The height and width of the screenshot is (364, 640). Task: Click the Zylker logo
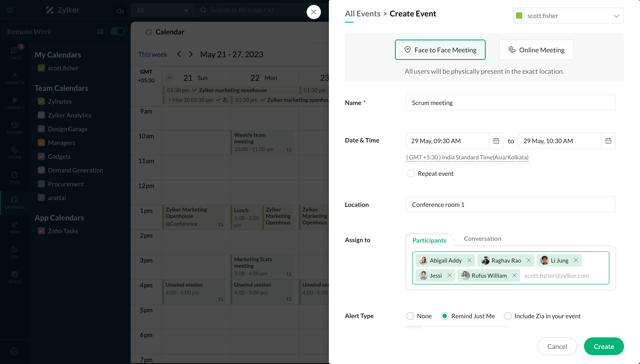(63, 10)
